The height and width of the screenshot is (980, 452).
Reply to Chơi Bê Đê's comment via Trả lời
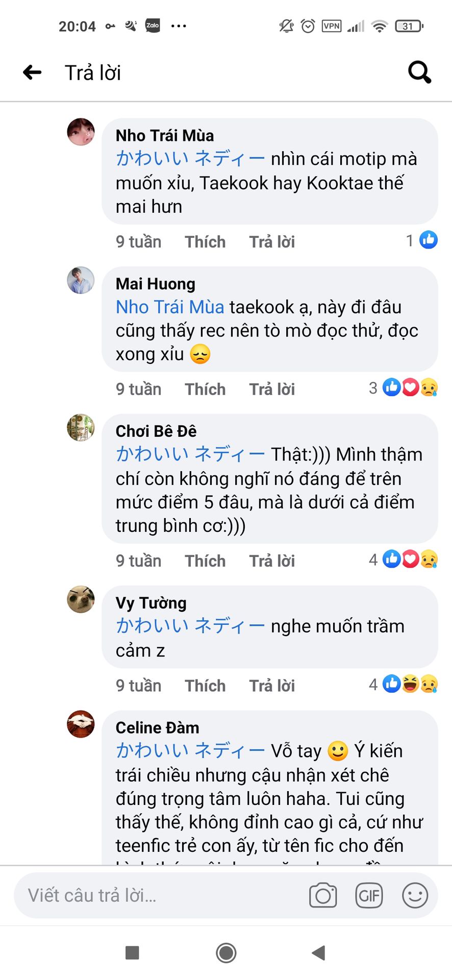(x=272, y=560)
